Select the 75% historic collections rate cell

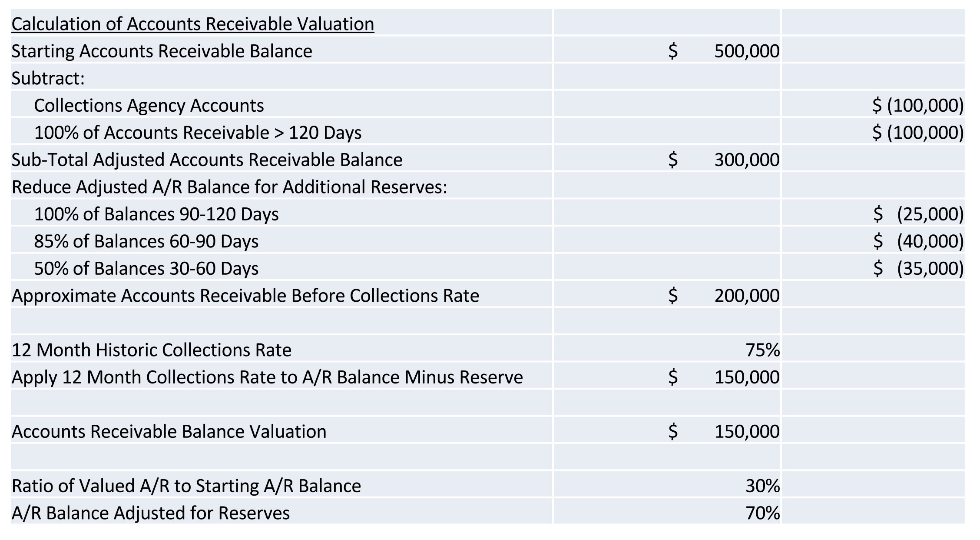[x=667, y=350]
